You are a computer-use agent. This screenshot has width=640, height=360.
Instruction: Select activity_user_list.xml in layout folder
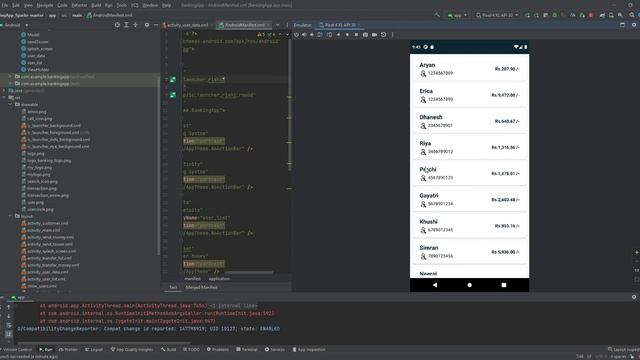[43, 279]
